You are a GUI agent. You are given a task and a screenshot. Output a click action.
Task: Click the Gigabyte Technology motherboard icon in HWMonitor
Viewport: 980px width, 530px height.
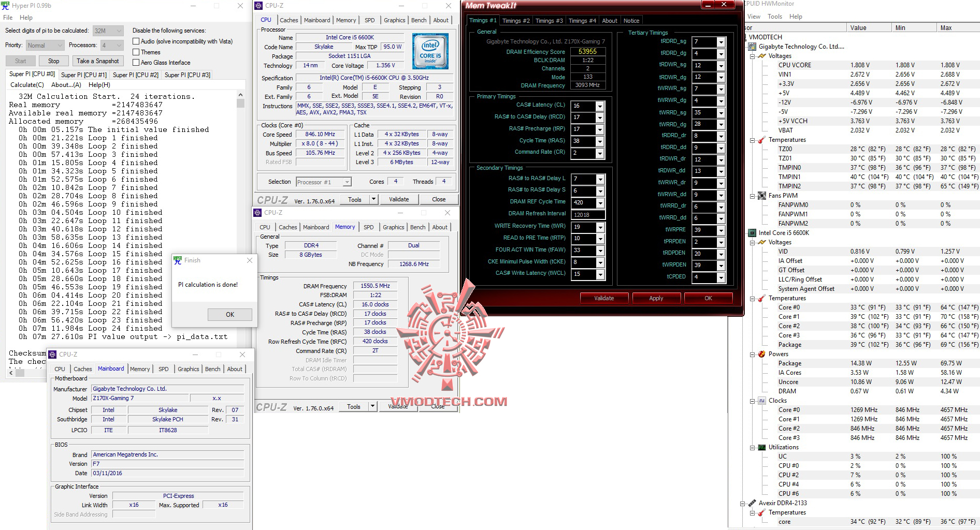point(753,47)
